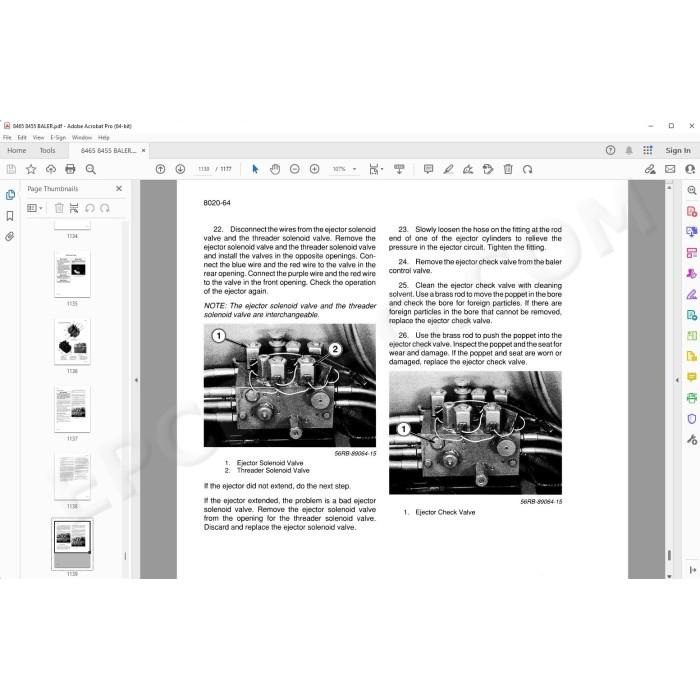Print the document
700x700 pixels.
[71, 169]
